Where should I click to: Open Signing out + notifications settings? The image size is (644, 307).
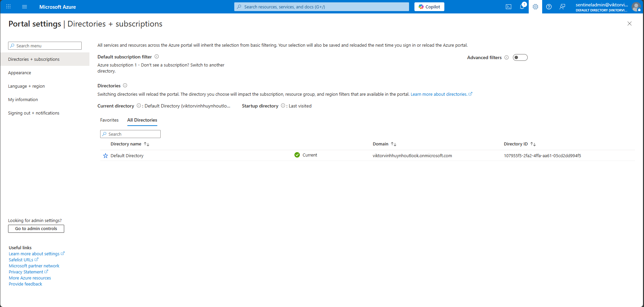[x=45, y=113]
